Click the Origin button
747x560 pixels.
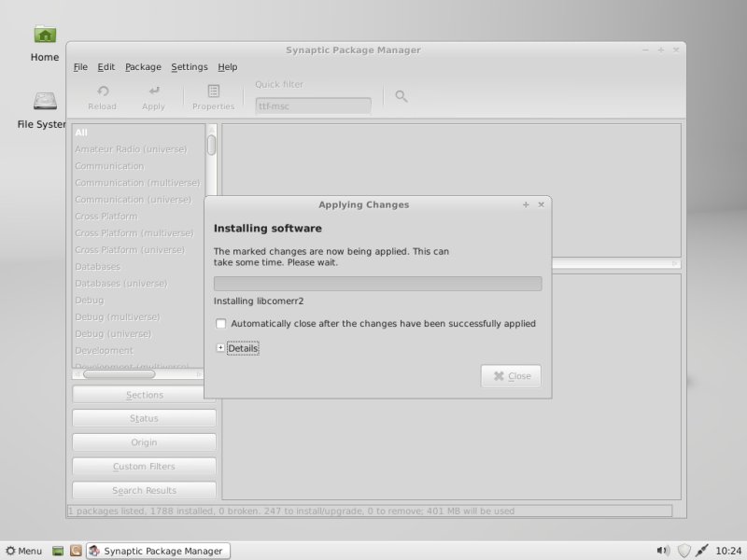pos(144,442)
